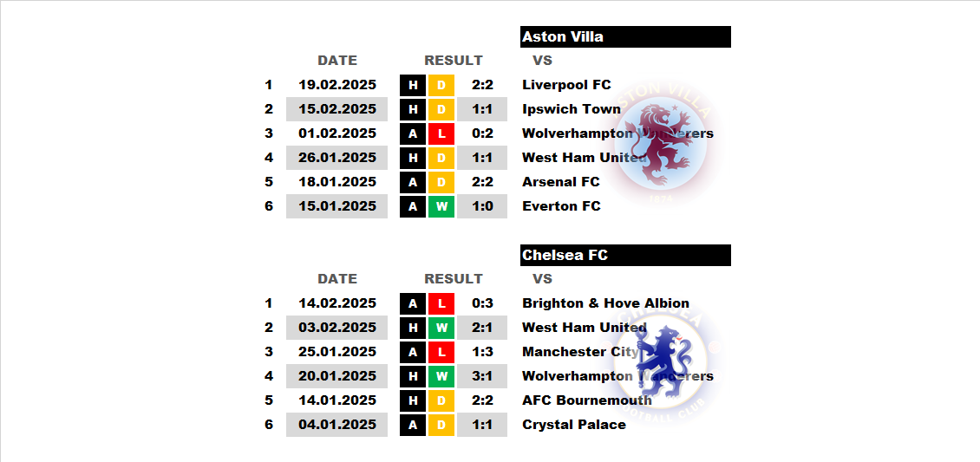980x462 pixels.
Task: Select the green W badge for Everton FC match
Action: [441, 206]
